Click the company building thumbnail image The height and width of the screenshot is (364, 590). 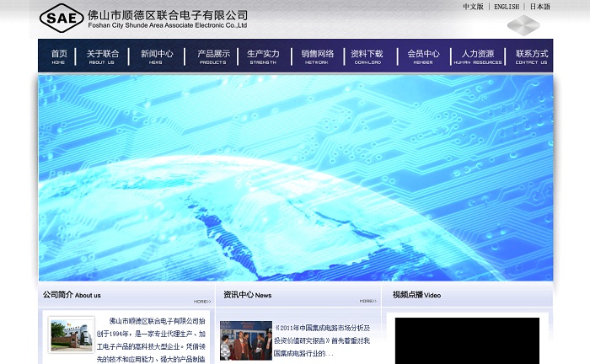coord(72,335)
